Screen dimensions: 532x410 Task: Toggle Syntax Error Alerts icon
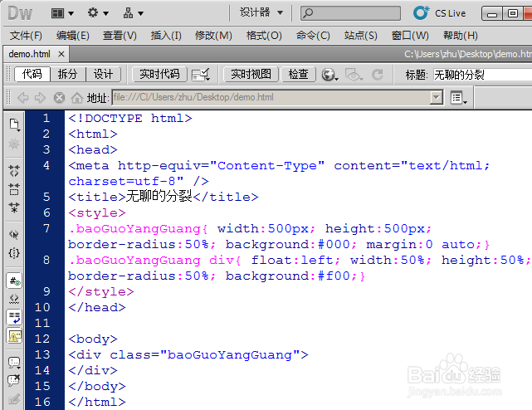pos(14,336)
